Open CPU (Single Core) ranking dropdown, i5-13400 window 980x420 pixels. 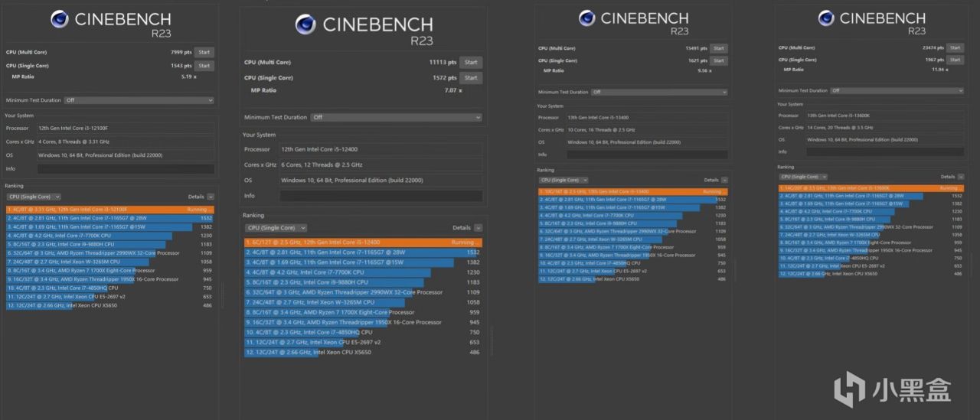pyautogui.click(x=563, y=180)
